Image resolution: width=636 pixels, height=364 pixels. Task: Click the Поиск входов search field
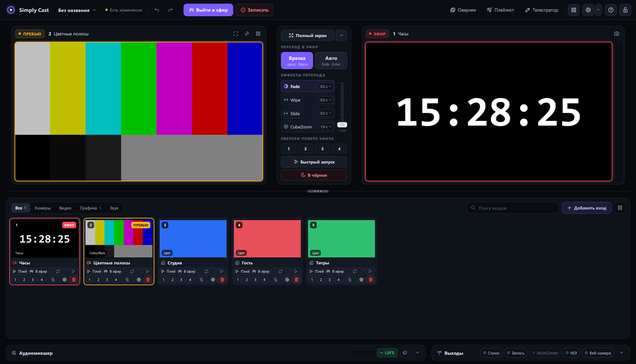513,208
